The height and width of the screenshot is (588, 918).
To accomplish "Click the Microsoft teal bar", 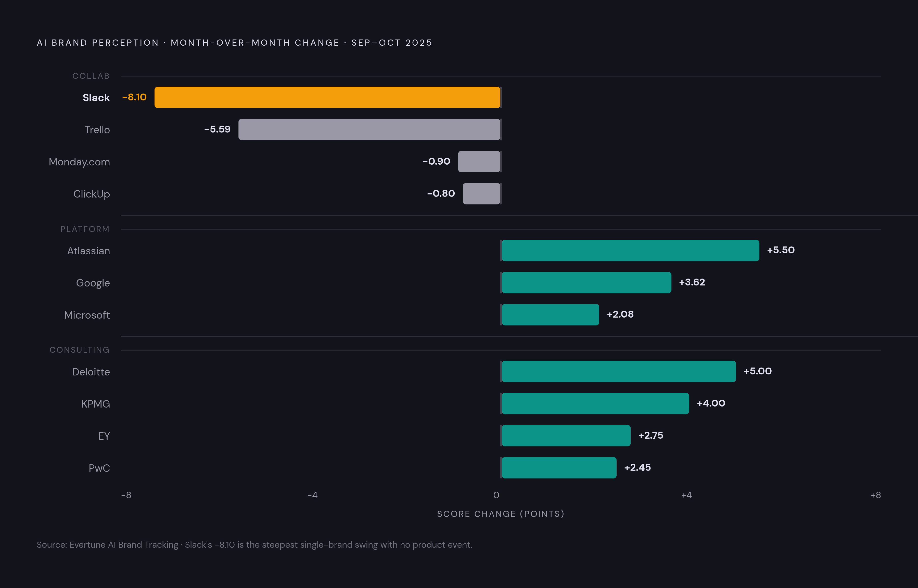I will [x=551, y=315].
